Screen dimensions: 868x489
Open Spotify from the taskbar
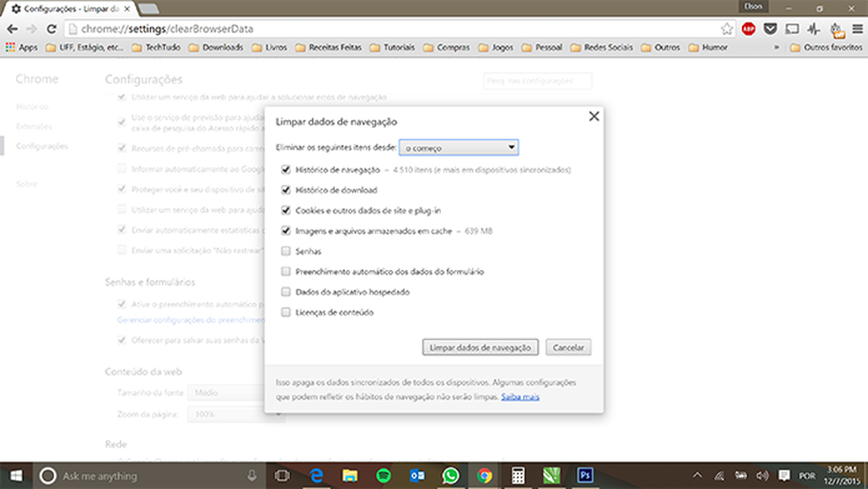[383, 476]
